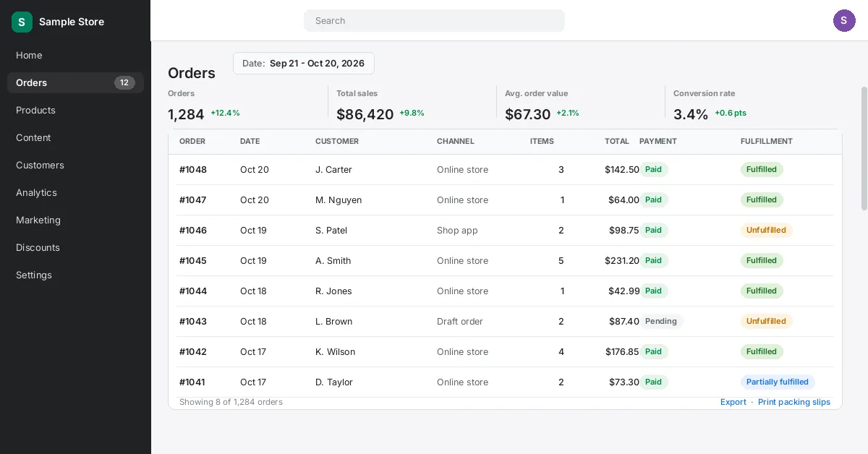Open store Settings
This screenshot has width=868, height=454.
[x=75, y=275]
